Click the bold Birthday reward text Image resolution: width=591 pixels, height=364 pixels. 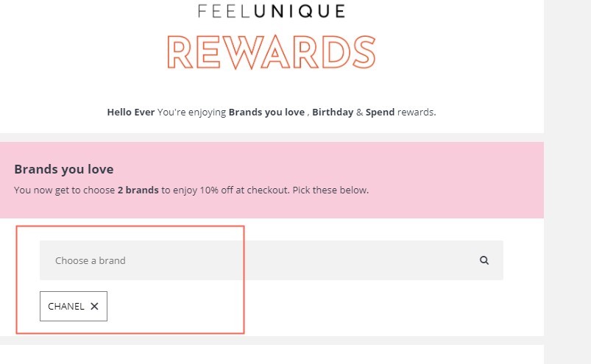[x=333, y=113]
